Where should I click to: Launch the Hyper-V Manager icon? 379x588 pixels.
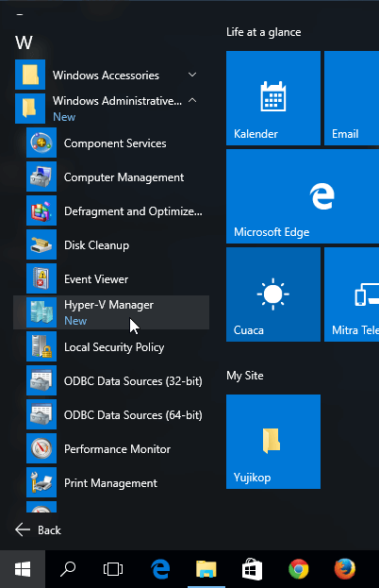(41, 312)
